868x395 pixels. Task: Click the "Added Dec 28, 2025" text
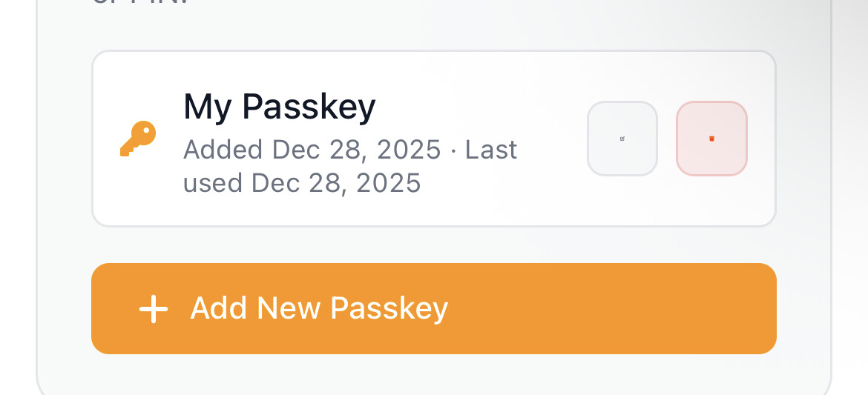(312, 150)
